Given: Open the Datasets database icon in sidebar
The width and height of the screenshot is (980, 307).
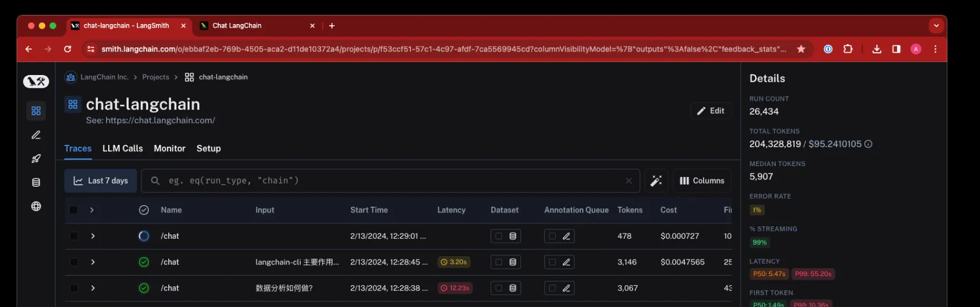Looking at the screenshot, I should point(36,183).
